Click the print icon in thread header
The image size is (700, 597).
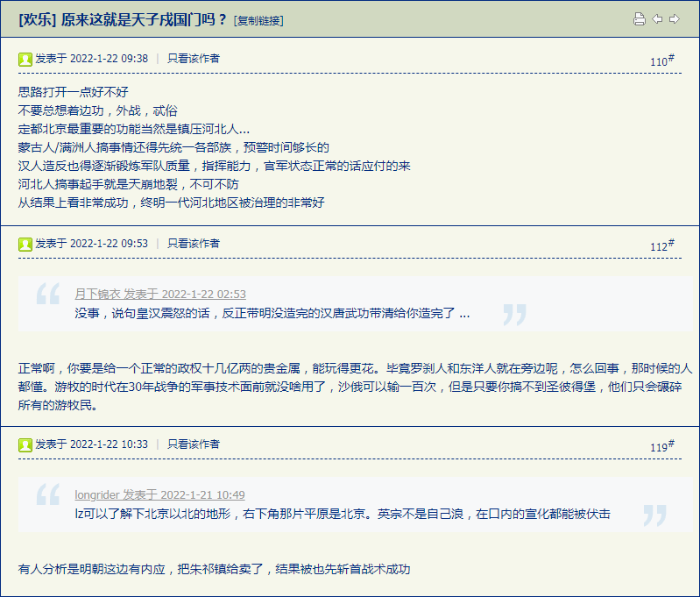[640, 19]
